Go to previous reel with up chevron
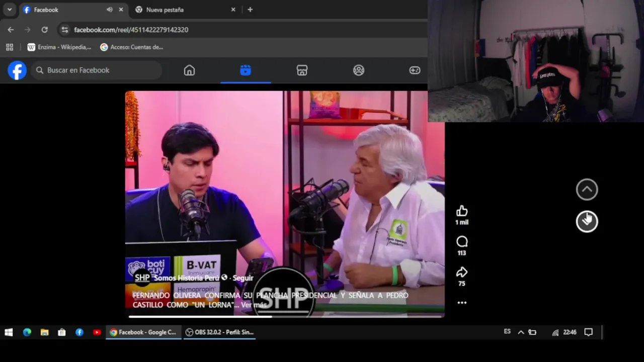644x362 pixels. point(587,190)
